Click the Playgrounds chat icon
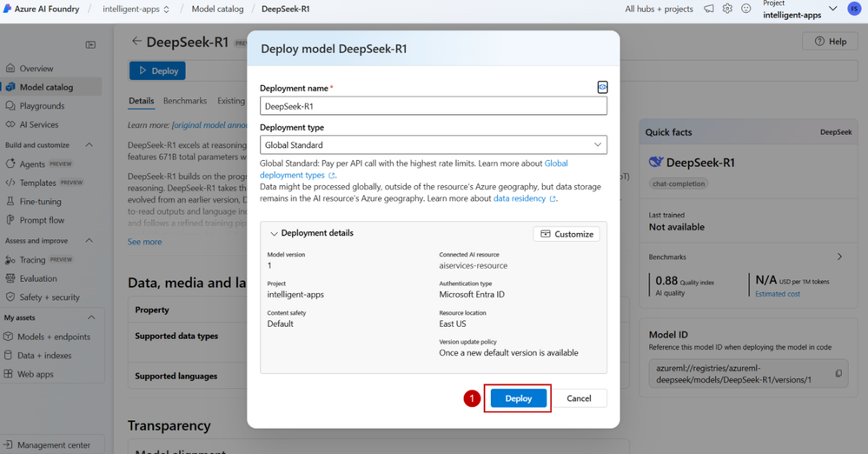868x454 pixels. [x=10, y=106]
